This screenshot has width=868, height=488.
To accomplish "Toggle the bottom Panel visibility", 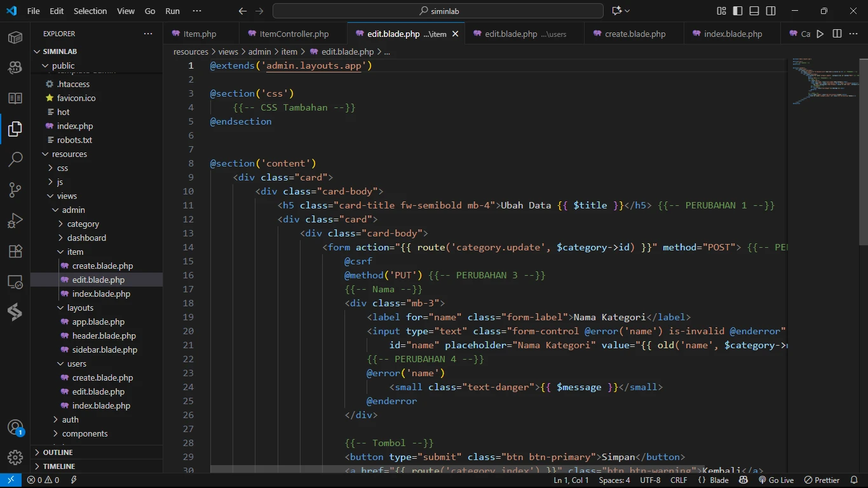I will 754,11.
